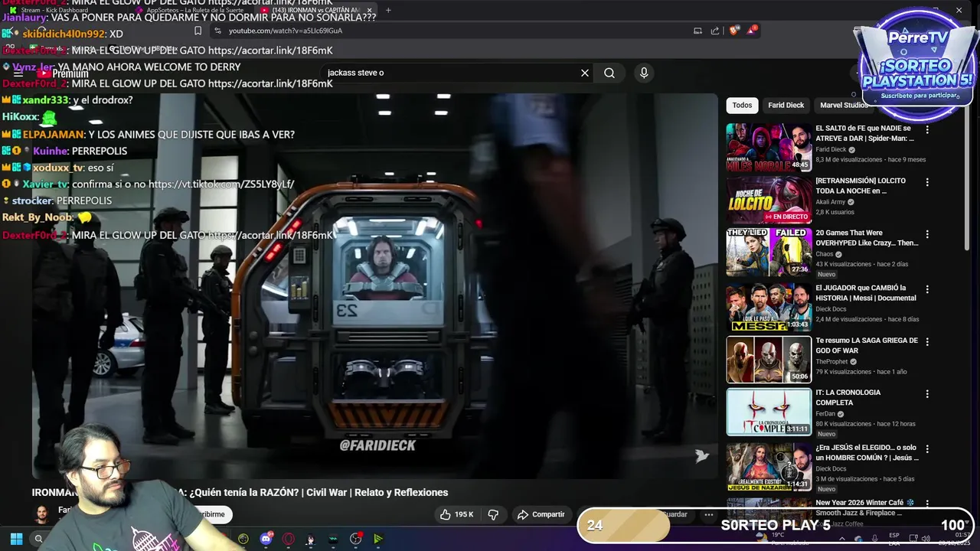Select the 'Farid Dieck' filter chip
The image size is (980, 551).
tap(786, 105)
